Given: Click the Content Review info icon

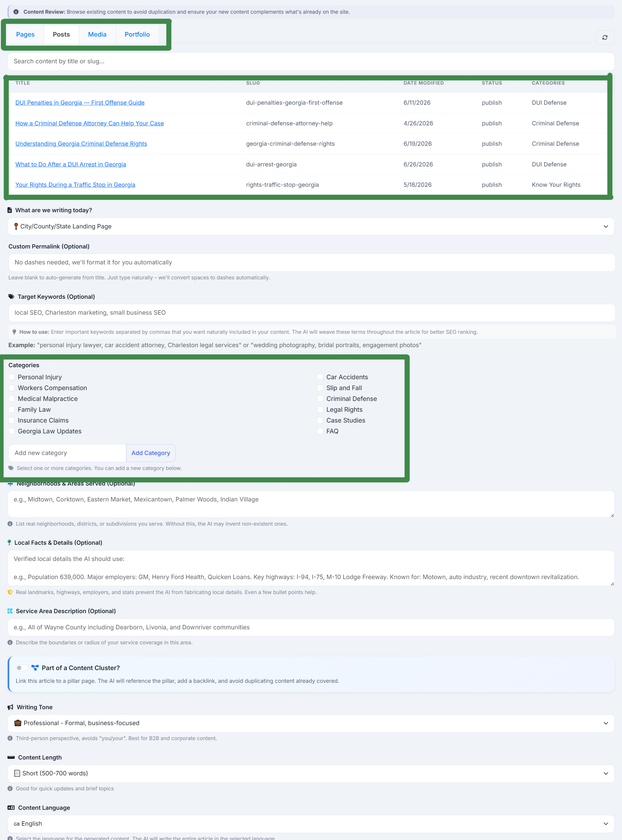Looking at the screenshot, I should pos(16,12).
